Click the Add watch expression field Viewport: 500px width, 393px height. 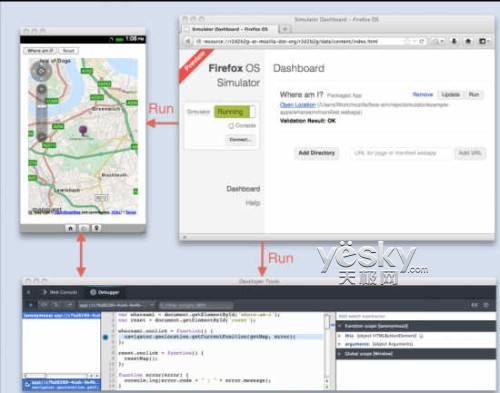416,316
